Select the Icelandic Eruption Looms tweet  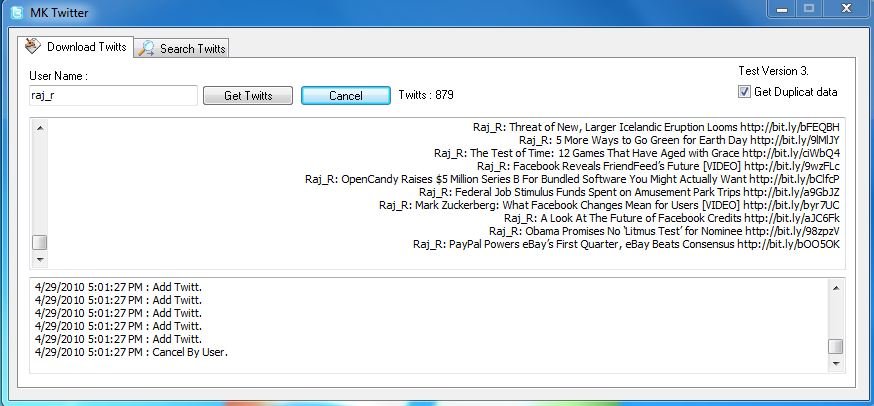click(656, 127)
